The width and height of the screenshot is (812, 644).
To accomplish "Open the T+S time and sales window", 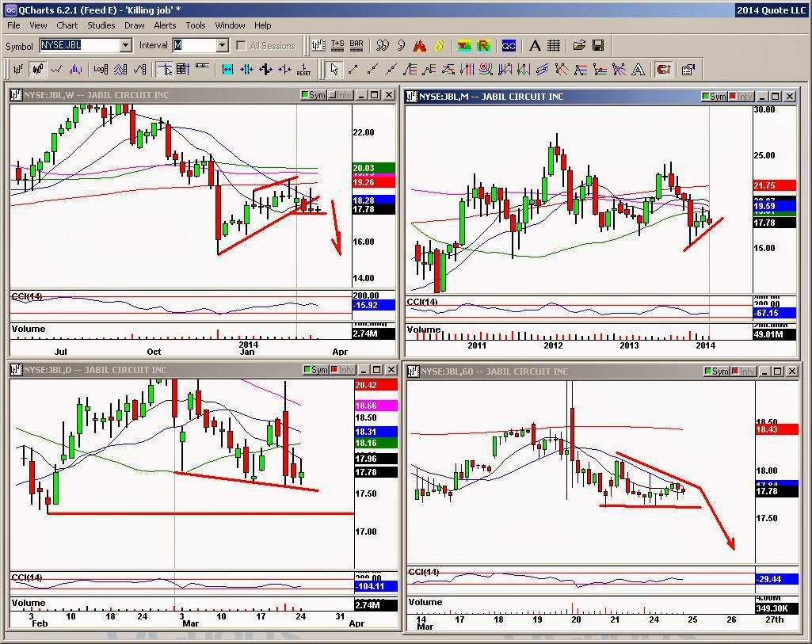I will point(337,46).
